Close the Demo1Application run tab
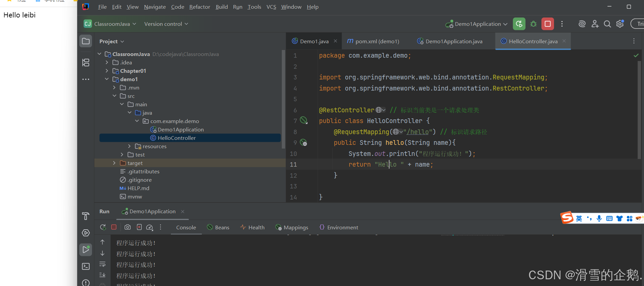Viewport: 644px width, 286px height. [183, 212]
